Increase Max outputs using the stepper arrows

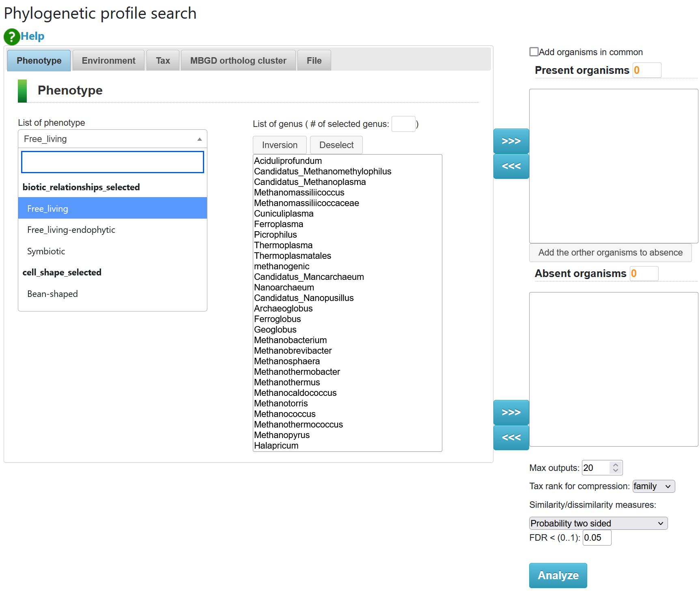tap(616, 465)
